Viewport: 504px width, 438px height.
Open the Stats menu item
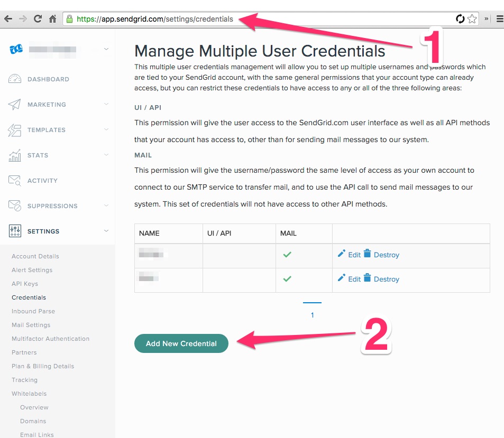point(38,155)
